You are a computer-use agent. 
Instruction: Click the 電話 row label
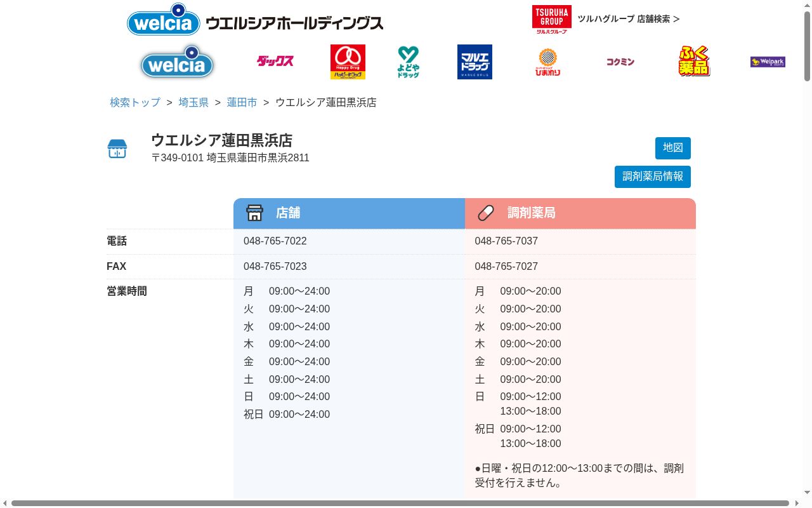pos(117,241)
